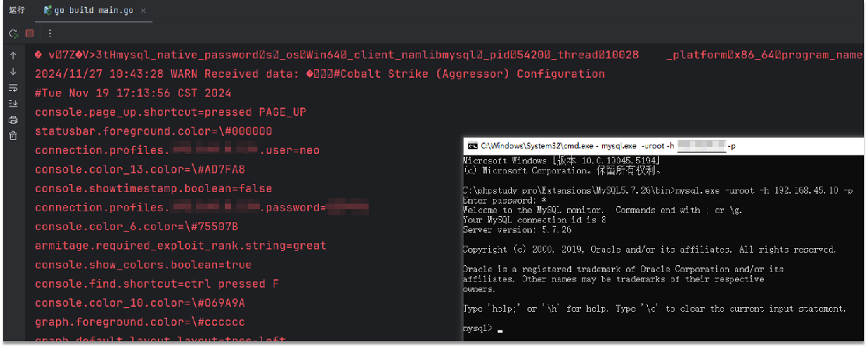Screen dimensions: 868x349
Task: Clear all console output with the trash icon
Action: 13,135
